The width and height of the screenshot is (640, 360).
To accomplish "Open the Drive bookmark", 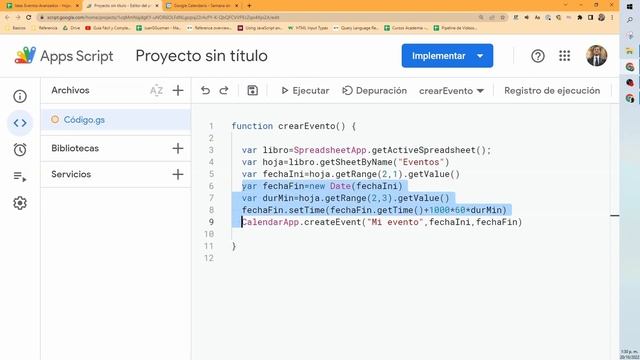I will [72, 28].
